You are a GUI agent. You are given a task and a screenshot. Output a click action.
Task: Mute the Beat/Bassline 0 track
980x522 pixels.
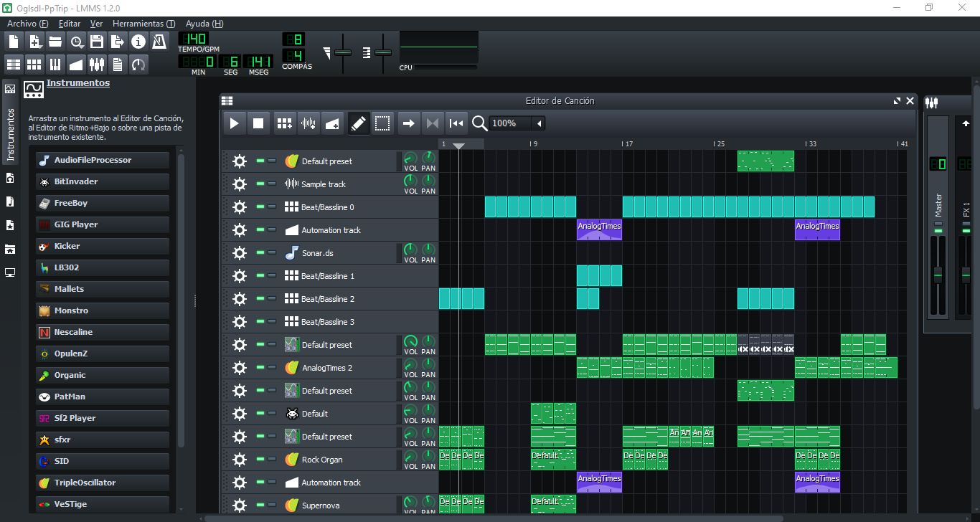pyautogui.click(x=260, y=207)
